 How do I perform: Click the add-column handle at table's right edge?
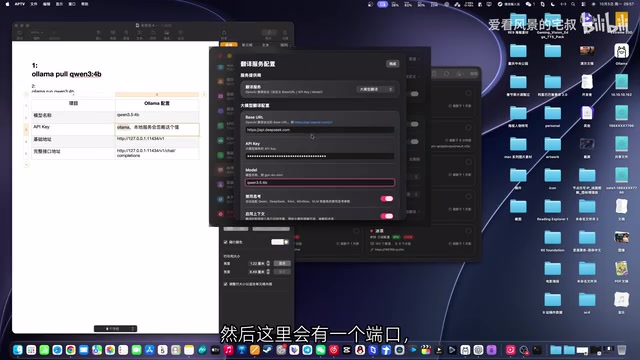click(204, 95)
